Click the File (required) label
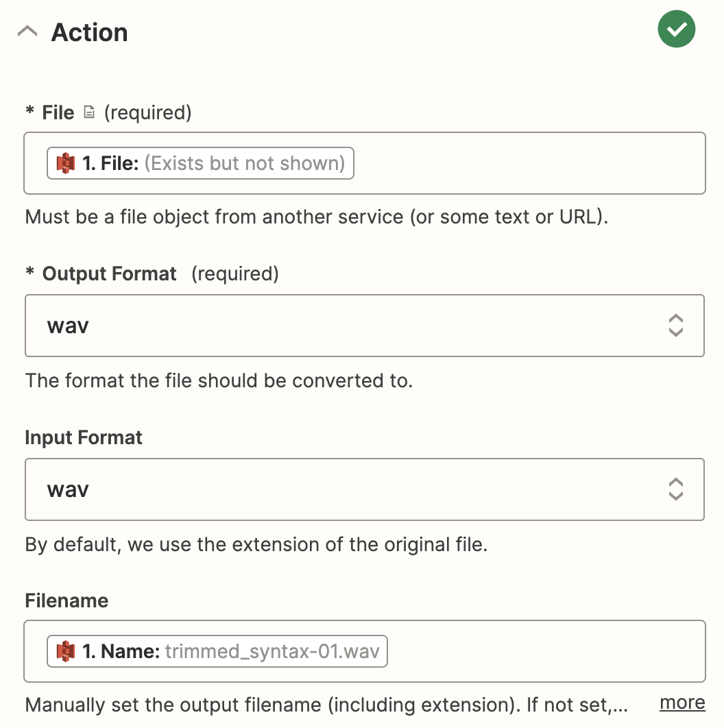 click(x=108, y=112)
